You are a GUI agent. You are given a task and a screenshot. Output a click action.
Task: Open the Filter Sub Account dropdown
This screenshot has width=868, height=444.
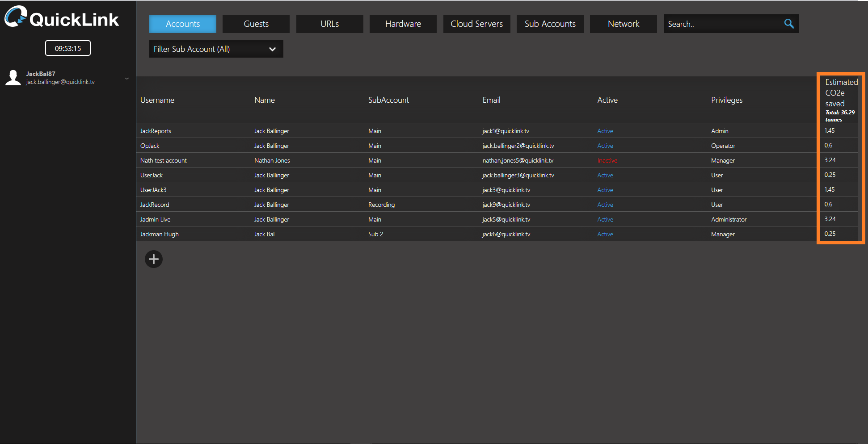tap(216, 49)
